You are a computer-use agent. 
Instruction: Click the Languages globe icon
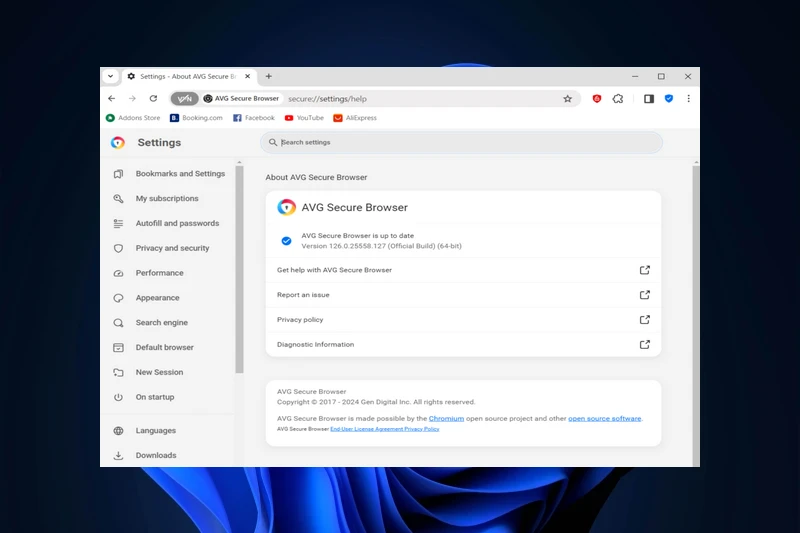pos(118,431)
